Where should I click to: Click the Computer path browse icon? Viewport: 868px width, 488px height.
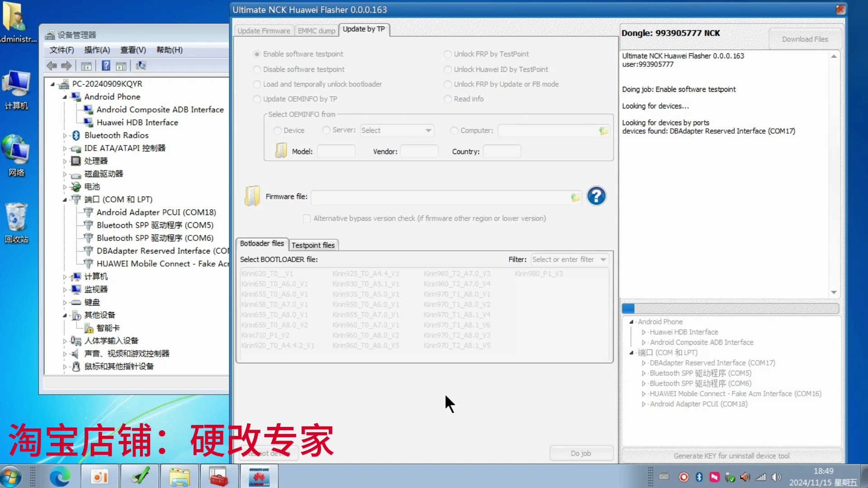[x=604, y=131]
